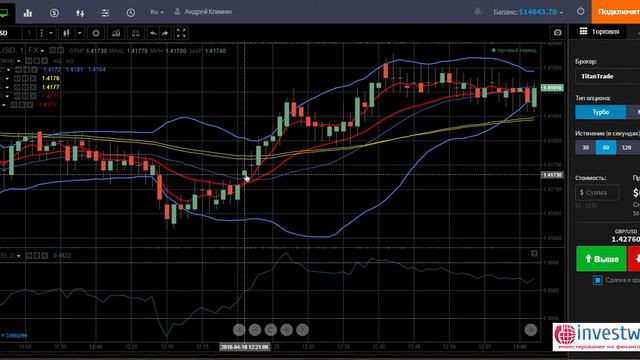This screenshot has height=360, width=640.
Task: Open settings of the 1.4176 indicator row
Action: pos(25,78)
